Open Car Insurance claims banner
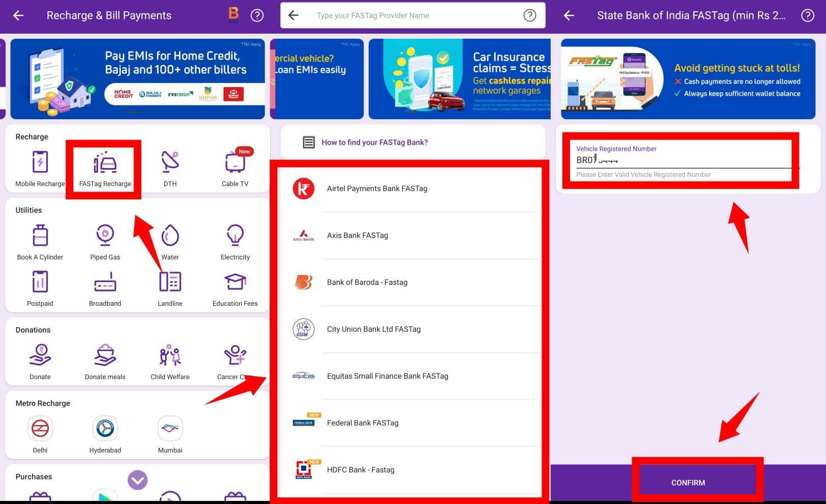Screen dimensions: 826x504 (459, 79)
